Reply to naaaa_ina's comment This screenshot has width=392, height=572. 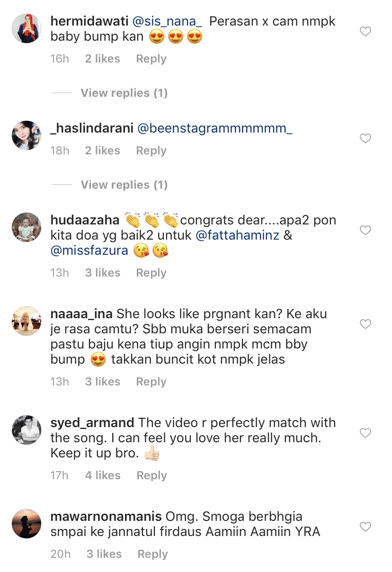tap(151, 382)
